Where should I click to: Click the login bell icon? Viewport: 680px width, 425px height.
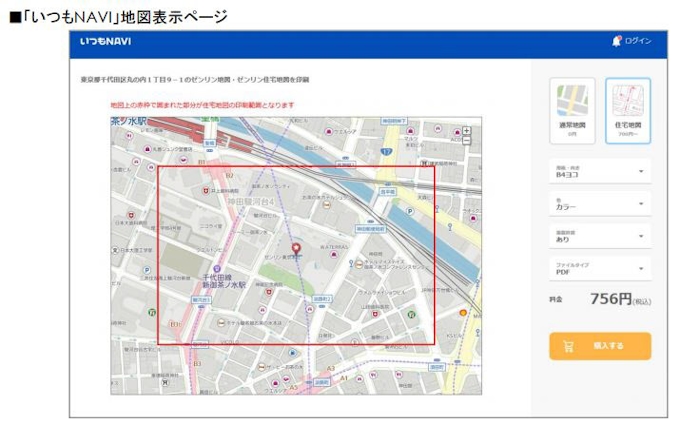616,41
